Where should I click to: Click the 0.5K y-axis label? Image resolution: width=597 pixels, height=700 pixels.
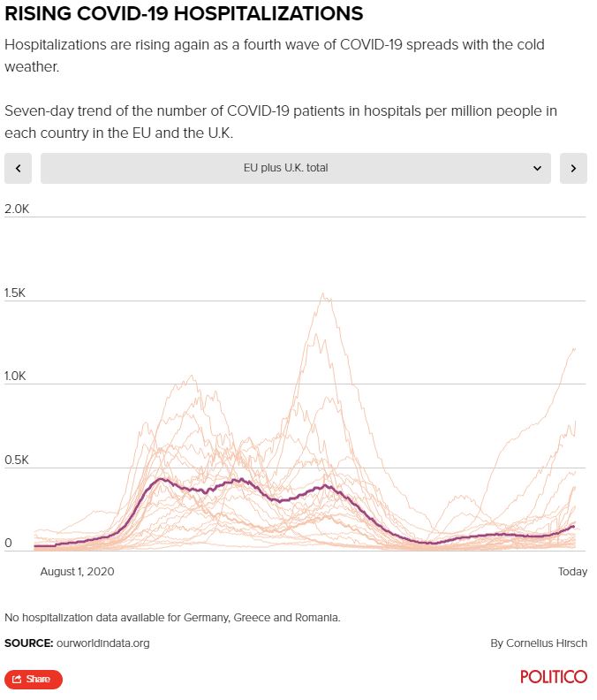pyautogui.click(x=17, y=460)
